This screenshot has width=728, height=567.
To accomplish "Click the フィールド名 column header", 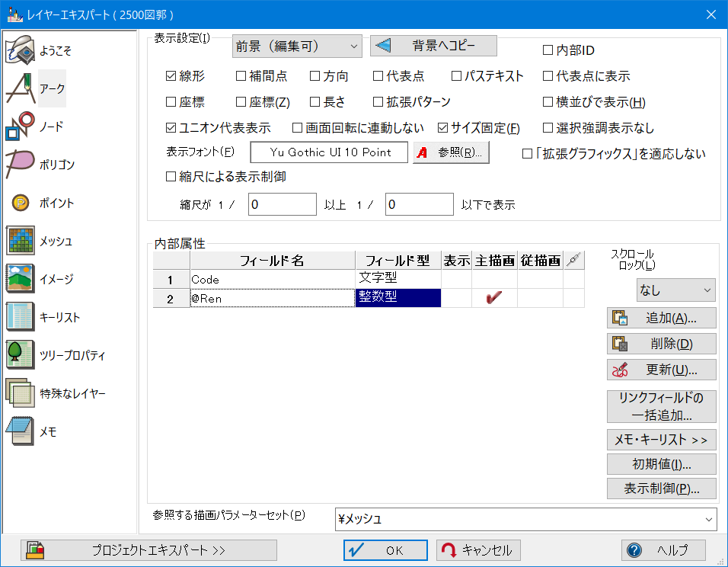I will [273, 261].
